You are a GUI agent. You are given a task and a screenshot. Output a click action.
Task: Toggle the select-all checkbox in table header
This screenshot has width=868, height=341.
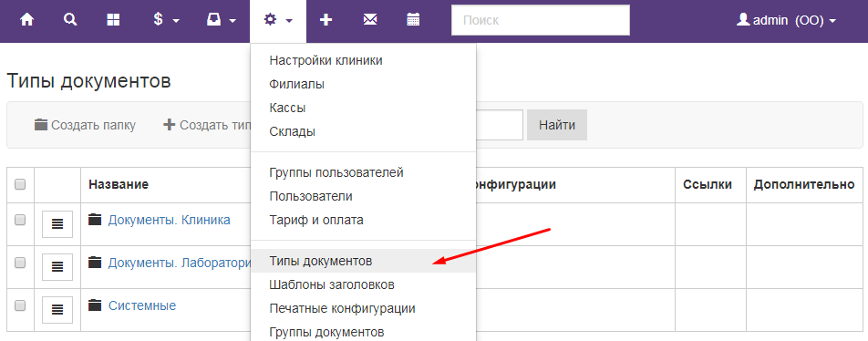[20, 184]
